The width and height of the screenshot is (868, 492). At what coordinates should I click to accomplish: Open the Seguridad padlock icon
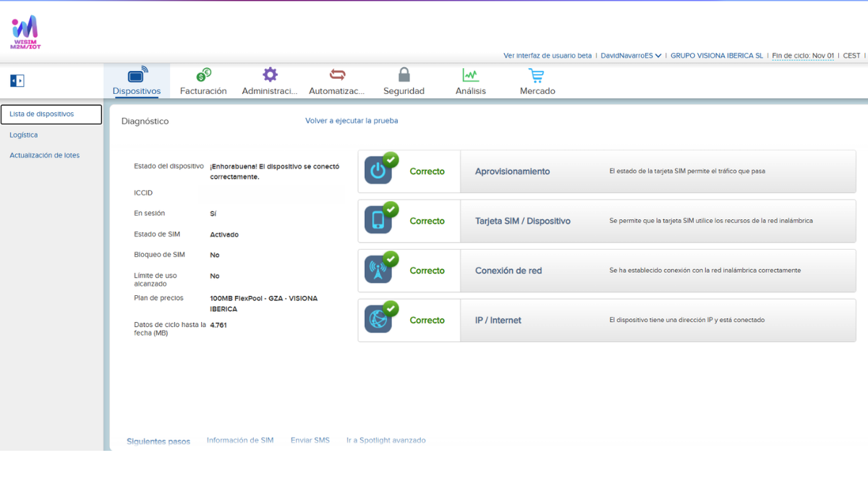[404, 75]
